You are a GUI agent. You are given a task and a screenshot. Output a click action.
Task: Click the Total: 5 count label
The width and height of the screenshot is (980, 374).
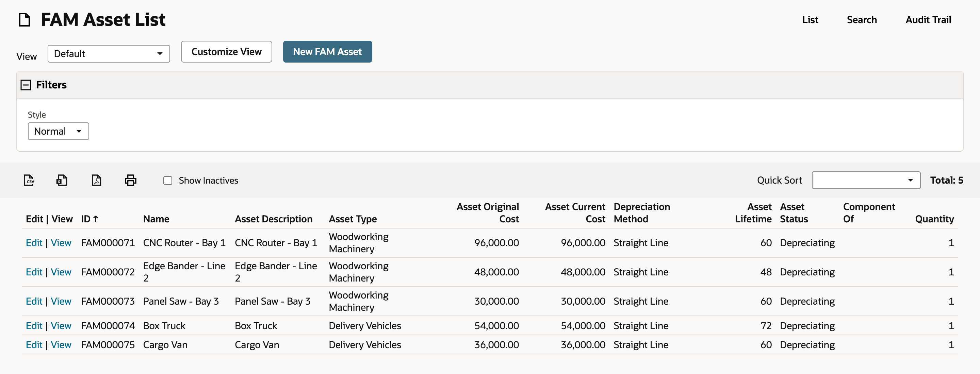click(947, 180)
